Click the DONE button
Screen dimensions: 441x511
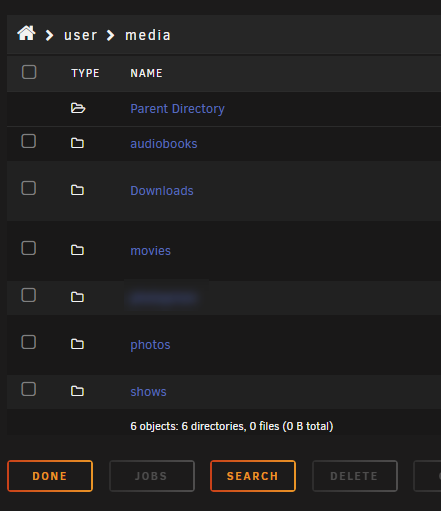pos(50,476)
